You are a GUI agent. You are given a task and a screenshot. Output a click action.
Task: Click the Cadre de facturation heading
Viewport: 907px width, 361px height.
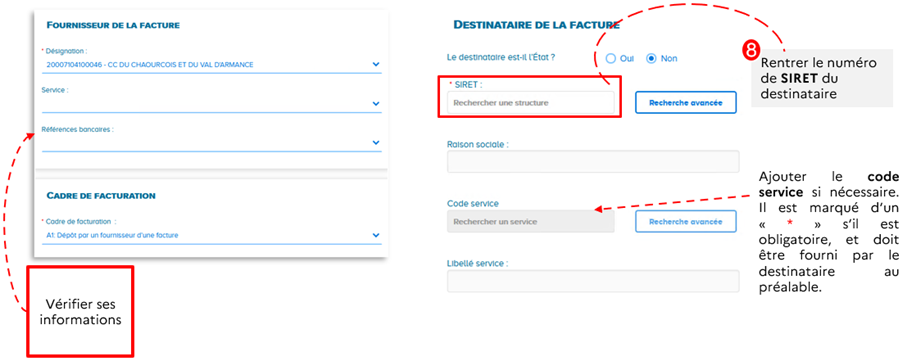tap(101, 196)
